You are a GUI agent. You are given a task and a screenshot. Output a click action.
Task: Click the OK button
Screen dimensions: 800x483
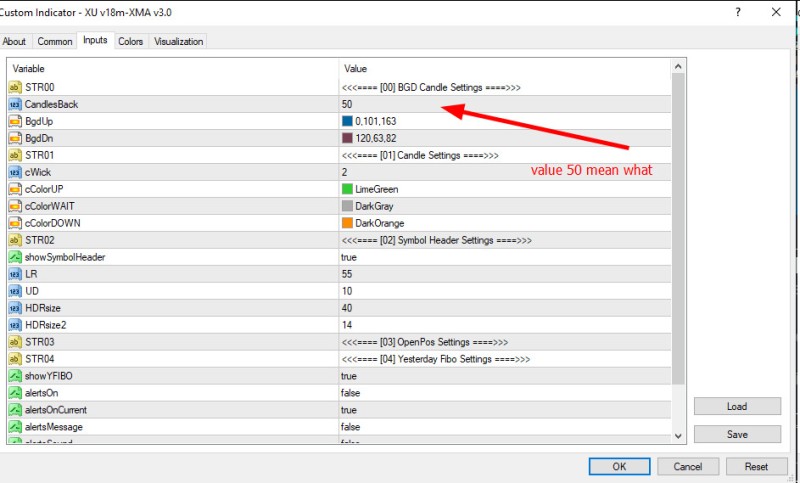click(x=619, y=466)
